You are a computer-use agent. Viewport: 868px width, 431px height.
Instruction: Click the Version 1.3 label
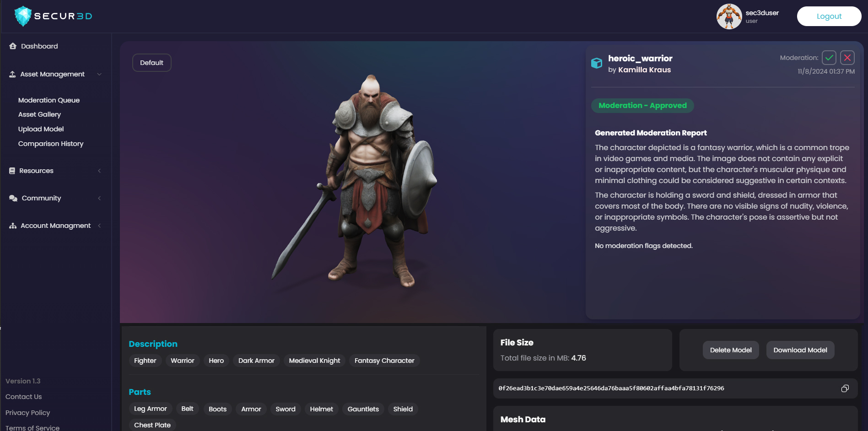[23, 381]
